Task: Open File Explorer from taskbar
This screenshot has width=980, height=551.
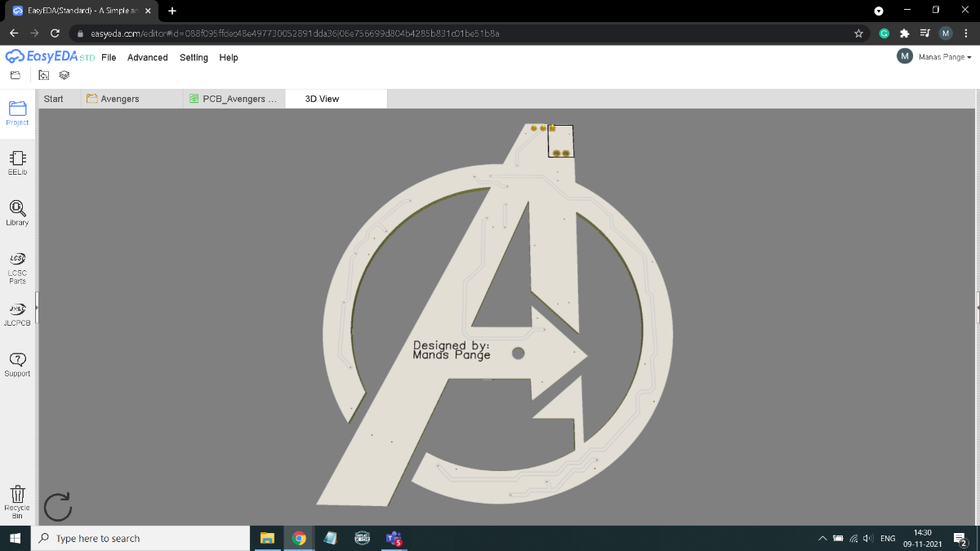Action: pyautogui.click(x=266, y=539)
